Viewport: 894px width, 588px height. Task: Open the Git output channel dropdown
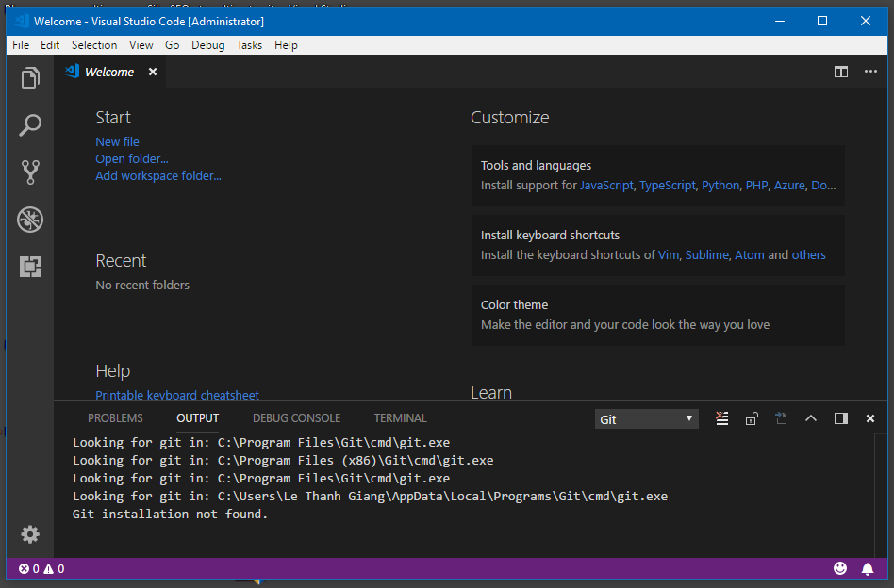coord(646,417)
